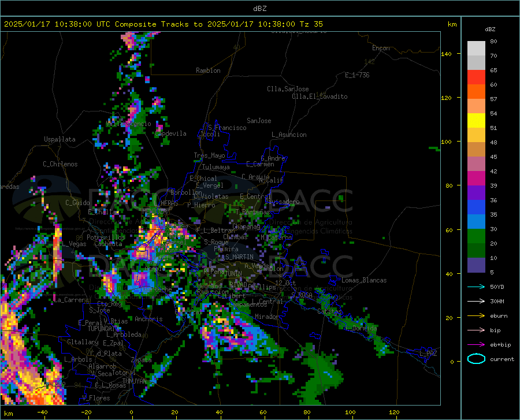Click the 'S_Francisco' map label
The height and width of the screenshot is (420, 520).
[228, 128]
